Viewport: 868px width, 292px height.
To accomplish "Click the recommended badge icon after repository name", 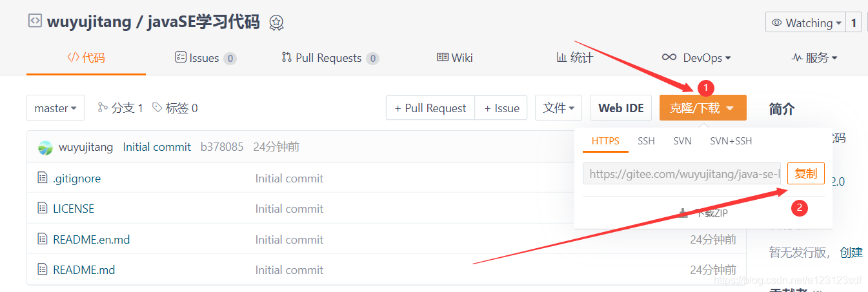I will point(276,23).
